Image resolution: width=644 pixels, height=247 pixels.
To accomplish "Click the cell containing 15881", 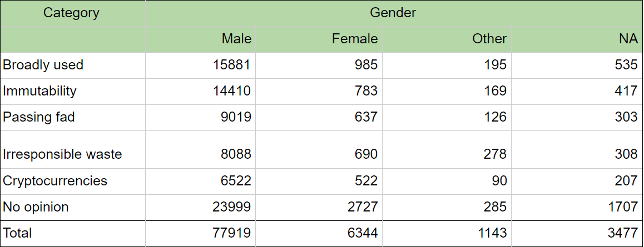I will pyautogui.click(x=200, y=65).
